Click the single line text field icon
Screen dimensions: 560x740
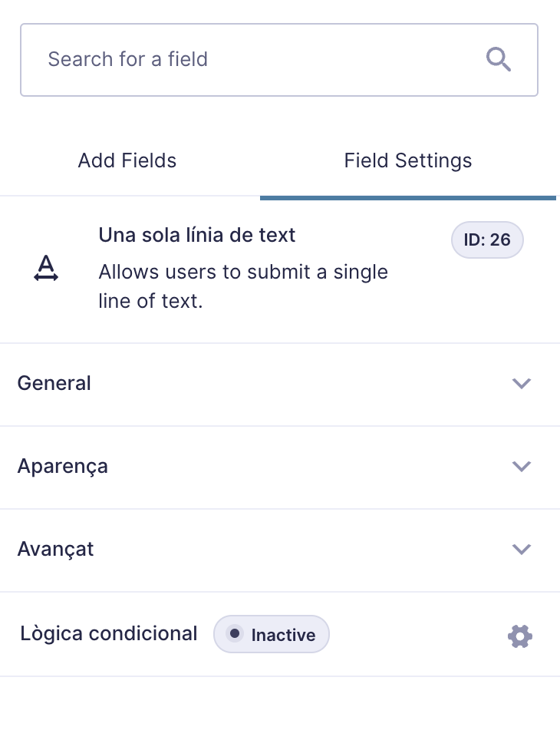46,268
